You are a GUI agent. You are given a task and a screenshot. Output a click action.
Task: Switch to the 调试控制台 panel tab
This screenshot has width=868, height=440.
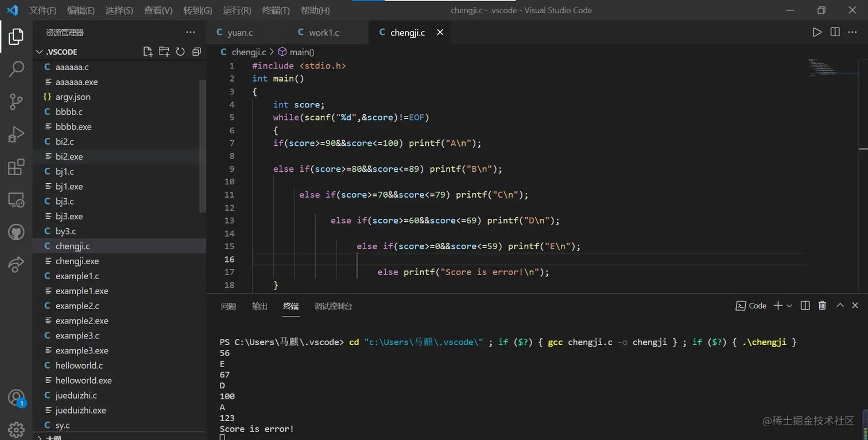coord(334,306)
